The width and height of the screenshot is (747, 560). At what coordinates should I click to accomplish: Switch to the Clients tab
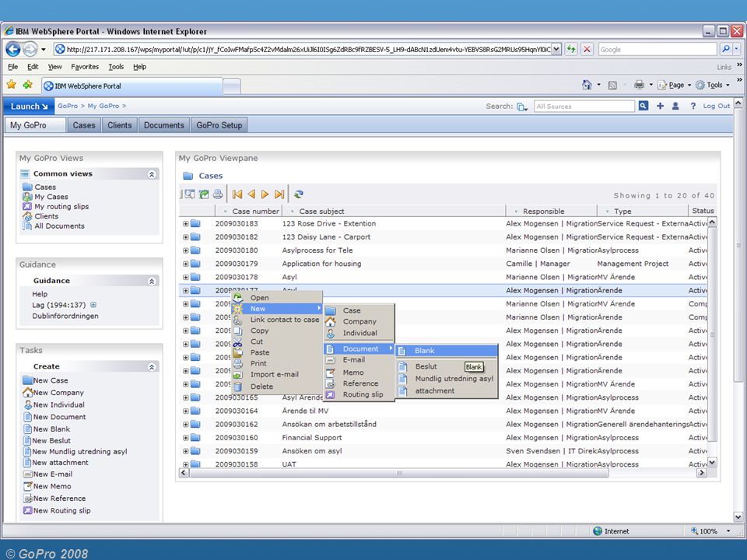[119, 125]
